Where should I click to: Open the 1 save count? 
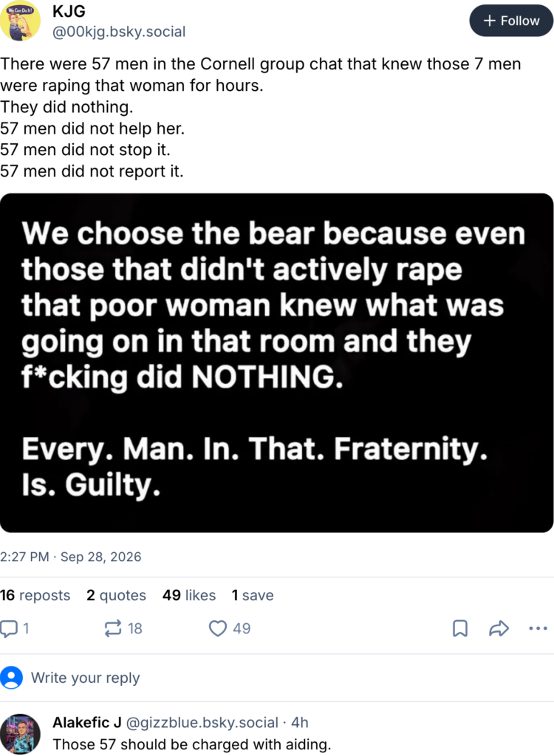coord(253,596)
